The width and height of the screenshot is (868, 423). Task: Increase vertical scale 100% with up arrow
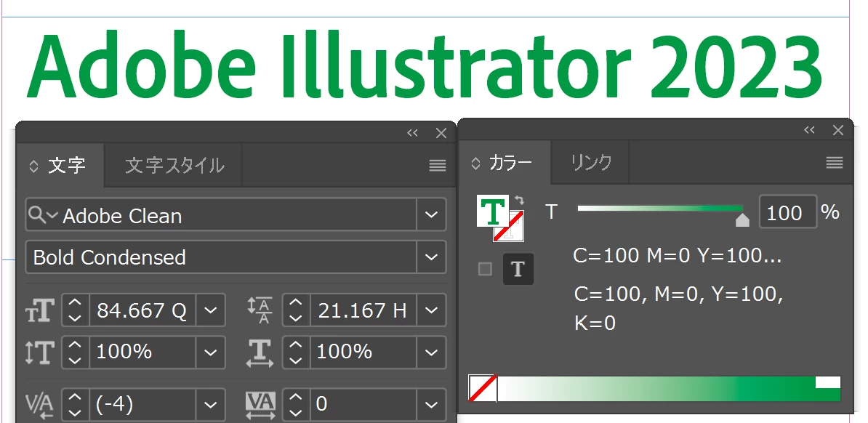tap(76, 345)
